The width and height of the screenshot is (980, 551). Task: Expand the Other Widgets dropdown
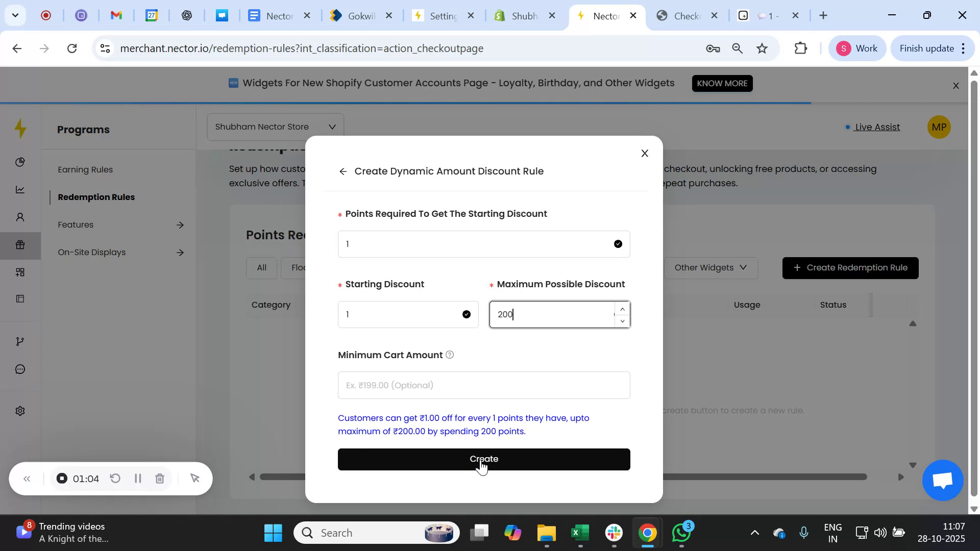[x=710, y=267]
